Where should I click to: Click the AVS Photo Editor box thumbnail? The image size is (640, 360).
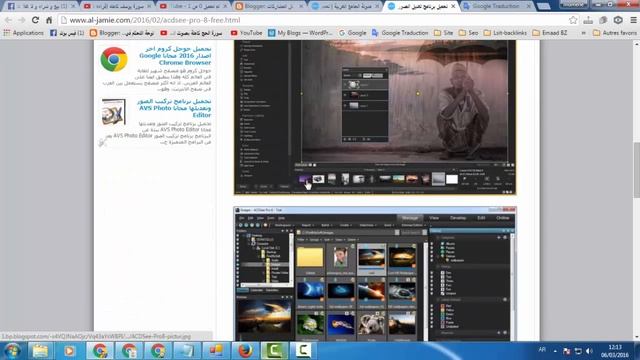(x=113, y=112)
